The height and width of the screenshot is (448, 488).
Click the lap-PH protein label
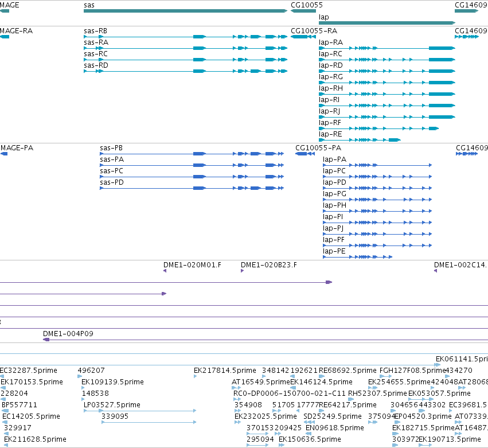coord(334,205)
